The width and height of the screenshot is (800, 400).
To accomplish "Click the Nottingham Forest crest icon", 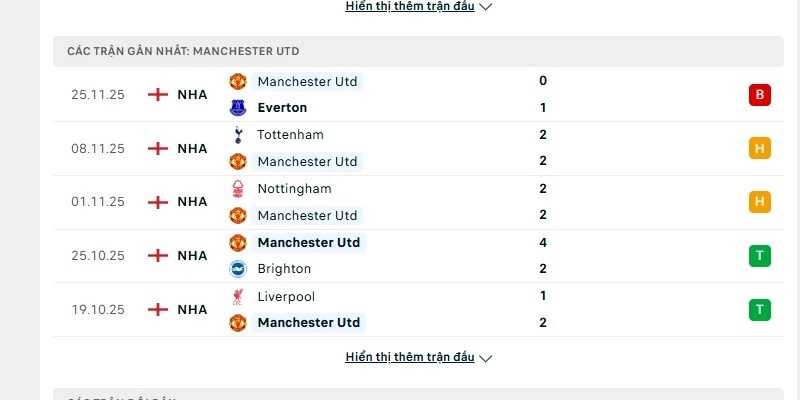I will [x=238, y=189].
